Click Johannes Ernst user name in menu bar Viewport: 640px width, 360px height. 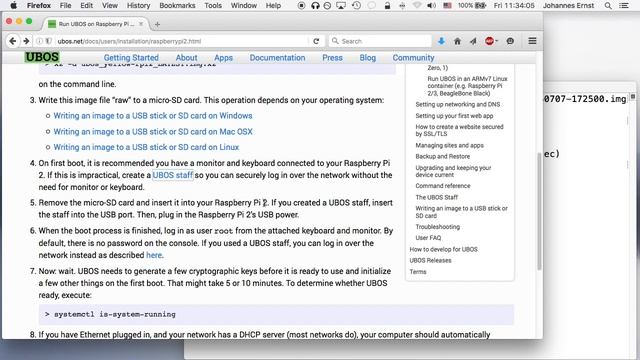tap(568, 6)
